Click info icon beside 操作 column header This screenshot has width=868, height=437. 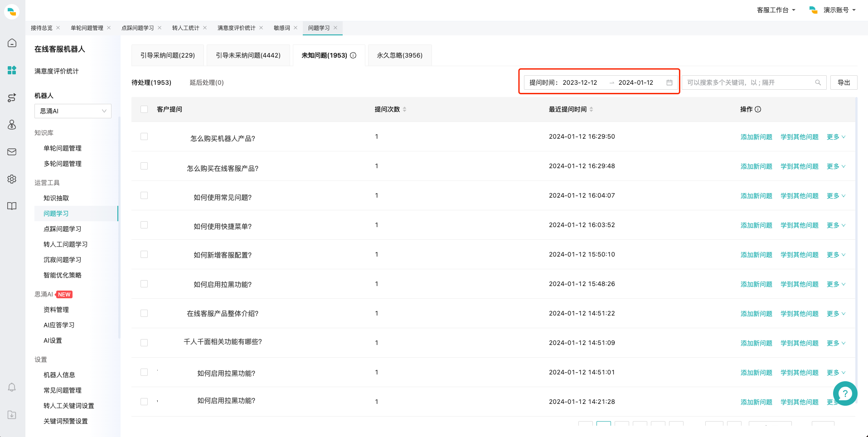coord(758,109)
